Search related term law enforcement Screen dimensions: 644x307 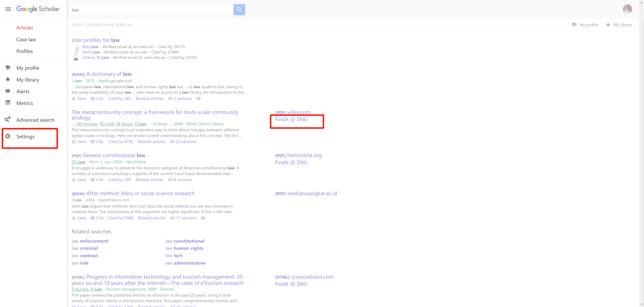pyautogui.click(x=90, y=241)
